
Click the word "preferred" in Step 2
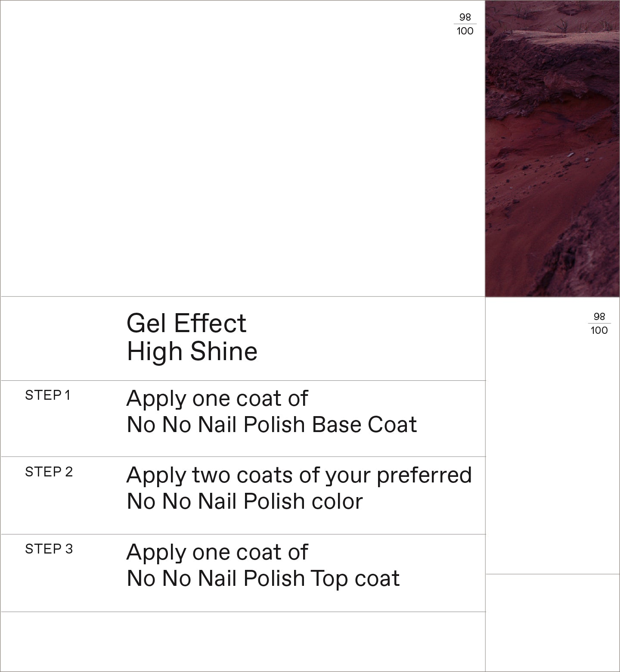coord(424,475)
